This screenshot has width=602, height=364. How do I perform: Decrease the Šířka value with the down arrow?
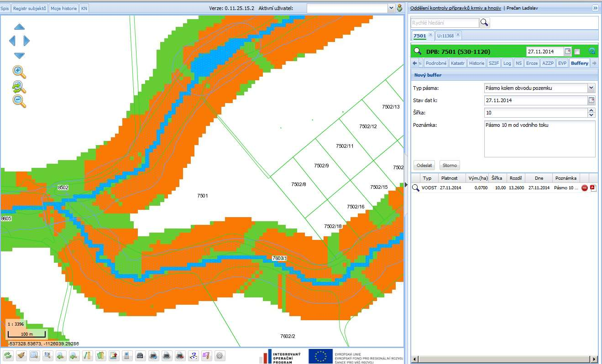(x=592, y=115)
